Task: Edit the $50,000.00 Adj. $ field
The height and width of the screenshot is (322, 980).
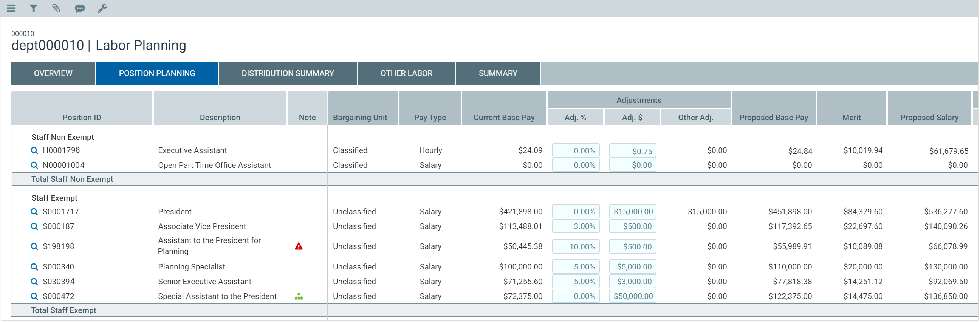Action: coord(633,297)
